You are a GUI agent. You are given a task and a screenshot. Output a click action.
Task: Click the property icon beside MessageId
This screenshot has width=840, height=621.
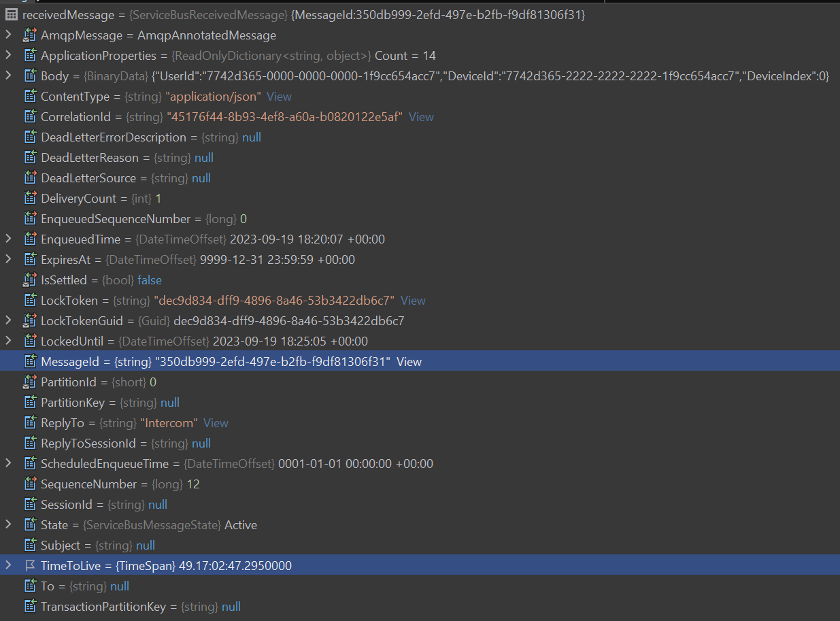(31, 361)
